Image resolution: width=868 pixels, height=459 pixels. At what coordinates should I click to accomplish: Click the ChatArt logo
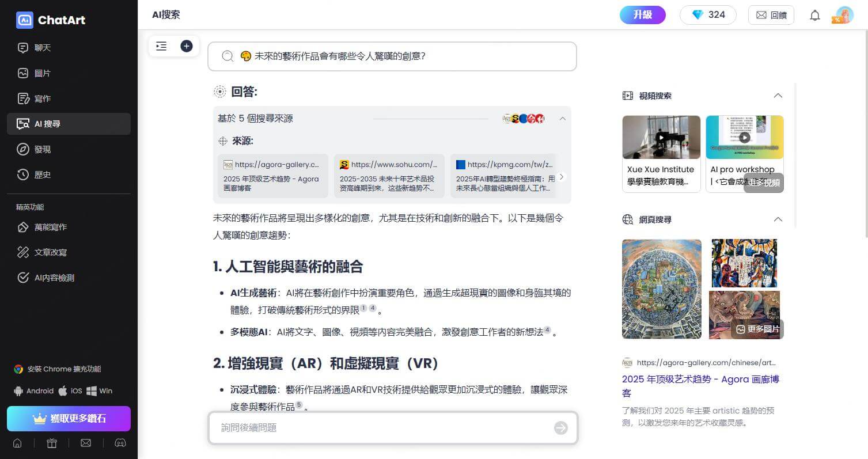[51, 20]
